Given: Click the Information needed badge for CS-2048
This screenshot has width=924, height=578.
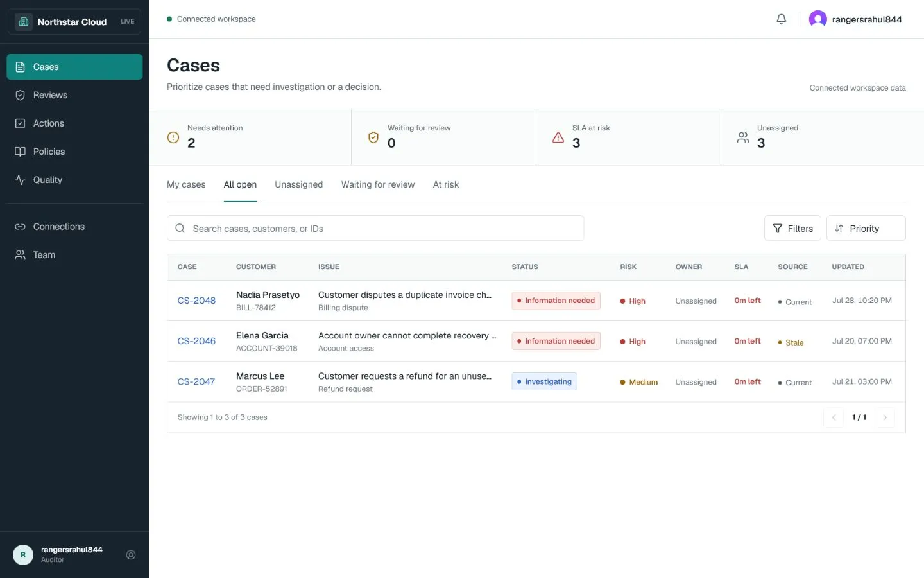Looking at the screenshot, I should pos(556,301).
